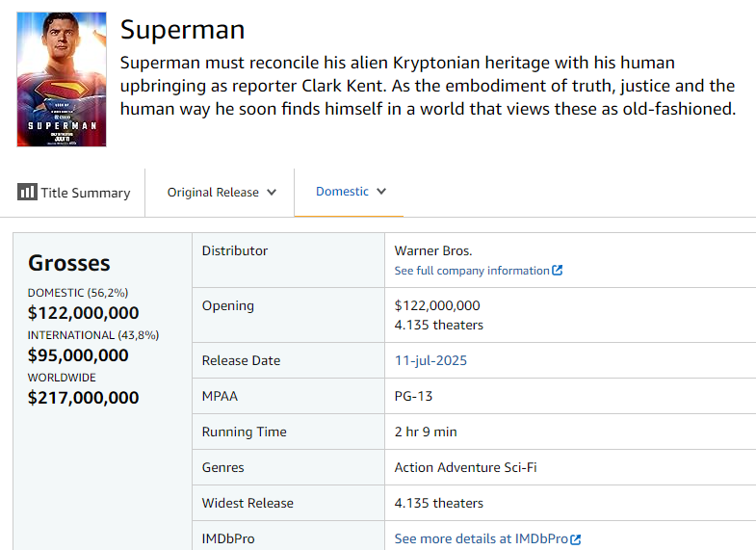
Task: Click the Release Date row label
Action: coord(241,360)
